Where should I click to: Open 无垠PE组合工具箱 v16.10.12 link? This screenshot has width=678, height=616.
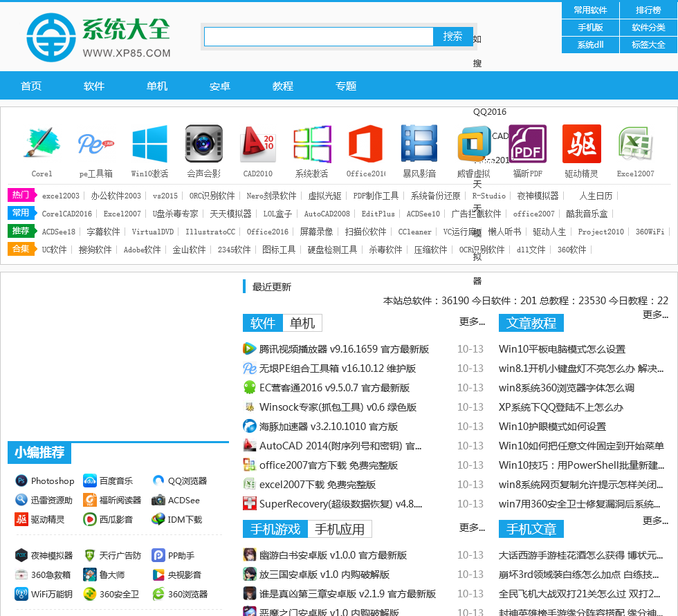point(338,368)
